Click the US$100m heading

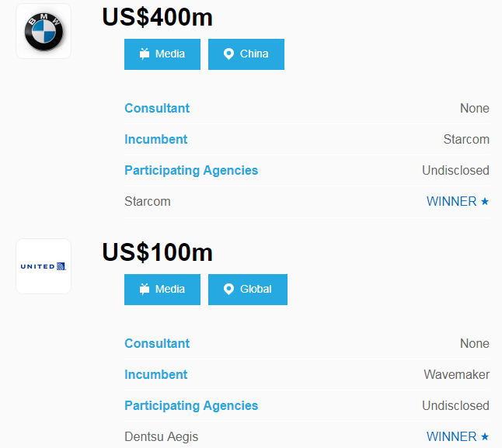[x=157, y=252]
